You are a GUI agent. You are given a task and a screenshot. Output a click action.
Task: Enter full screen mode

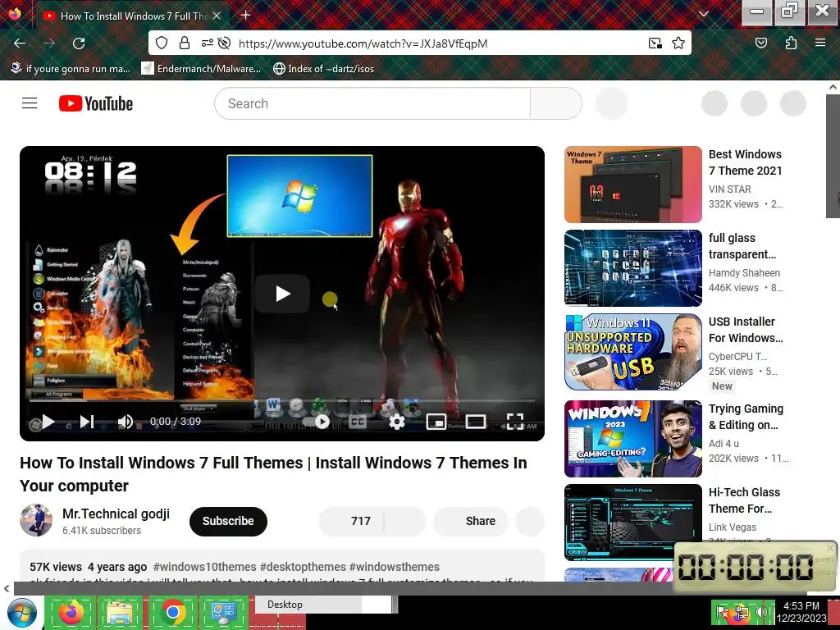(x=515, y=422)
